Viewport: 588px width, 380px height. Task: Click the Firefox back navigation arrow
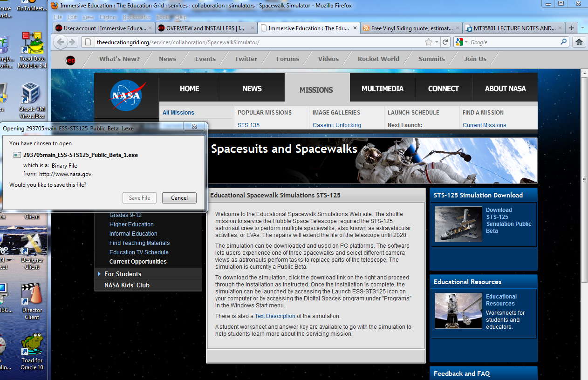pos(60,42)
